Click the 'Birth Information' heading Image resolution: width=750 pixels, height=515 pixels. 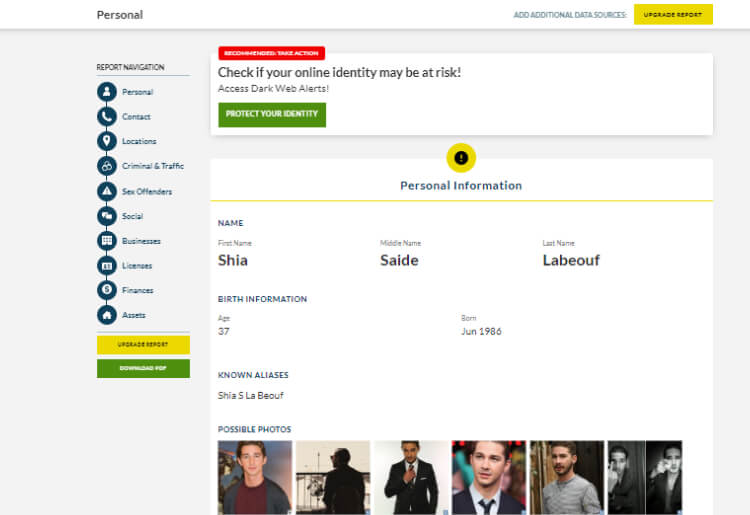coord(263,299)
